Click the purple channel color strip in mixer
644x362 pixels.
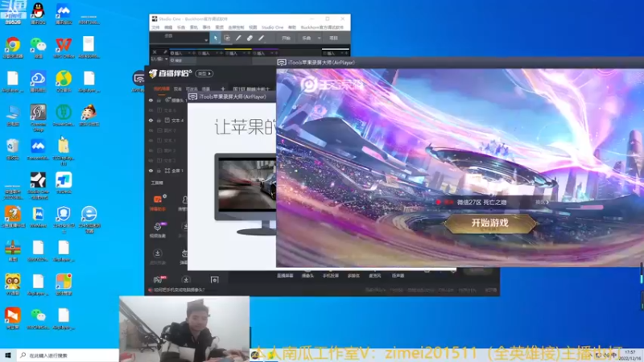point(266,49)
